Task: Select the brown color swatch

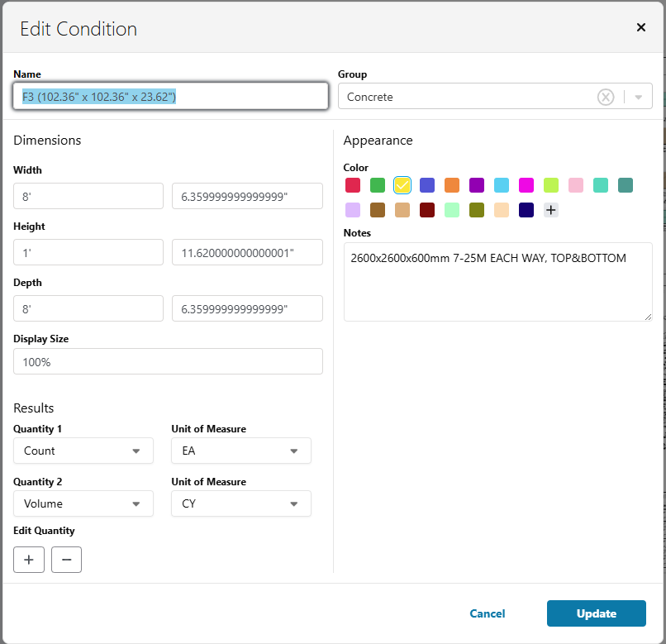Action: coord(378,210)
